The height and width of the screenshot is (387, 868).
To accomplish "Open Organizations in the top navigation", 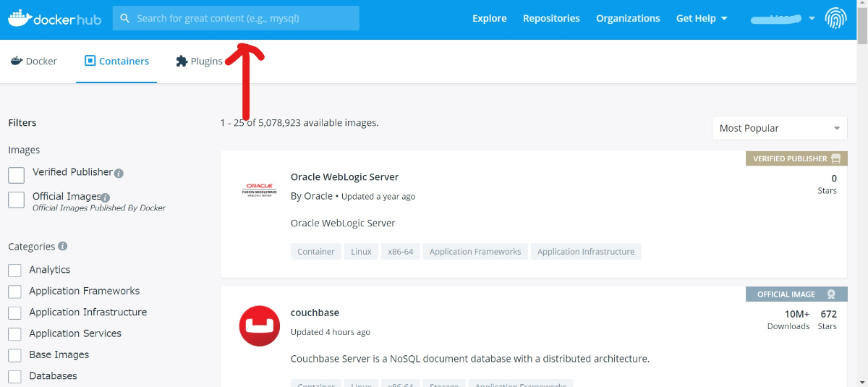I will [628, 18].
